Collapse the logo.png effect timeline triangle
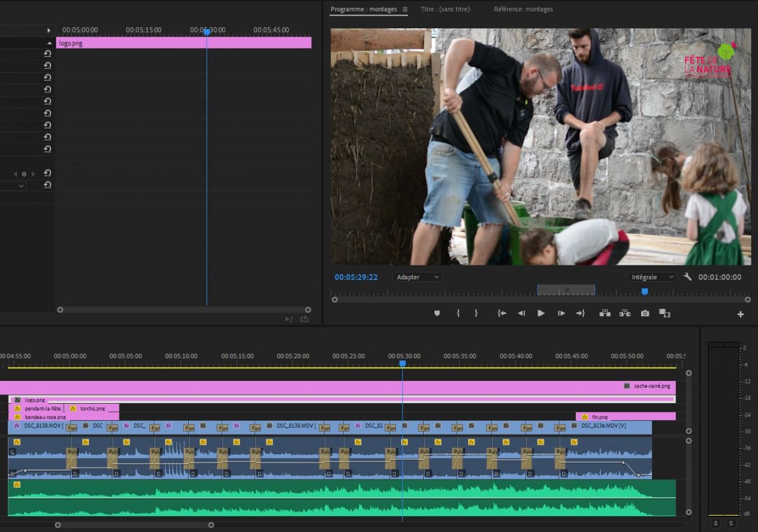 pos(49,43)
